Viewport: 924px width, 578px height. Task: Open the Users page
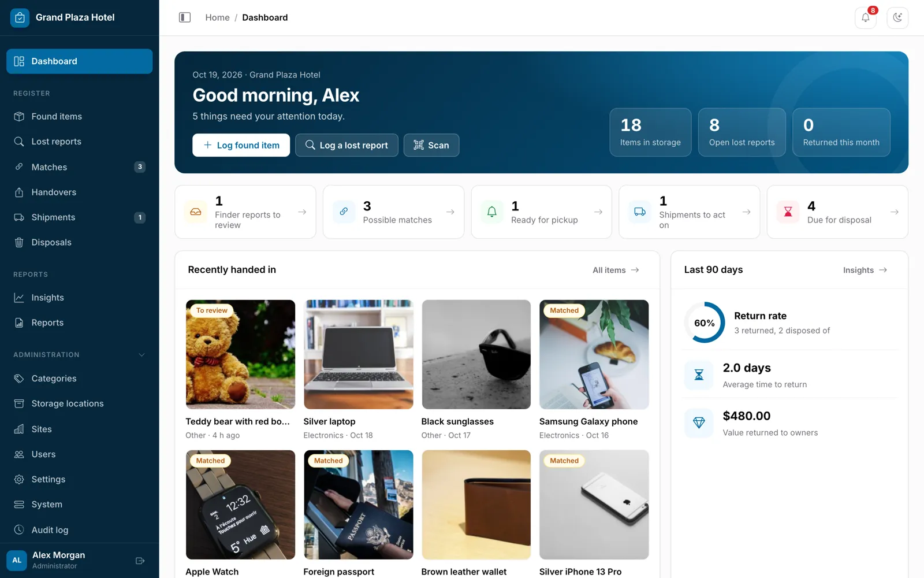[x=80, y=454]
